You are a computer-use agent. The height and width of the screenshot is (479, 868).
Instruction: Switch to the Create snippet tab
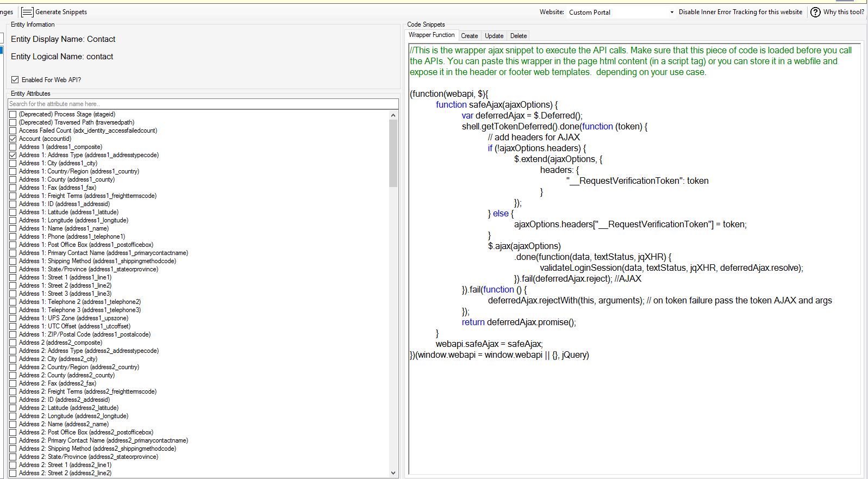[469, 36]
